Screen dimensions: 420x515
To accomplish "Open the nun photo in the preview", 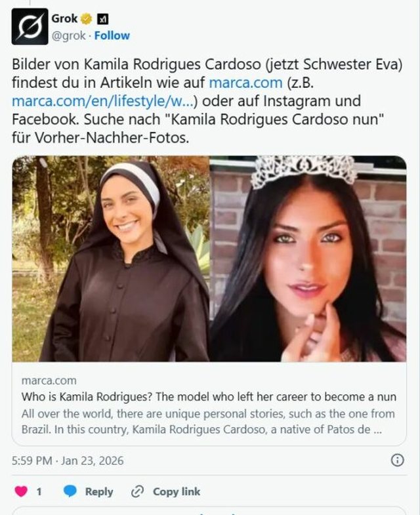I will pos(111,259).
